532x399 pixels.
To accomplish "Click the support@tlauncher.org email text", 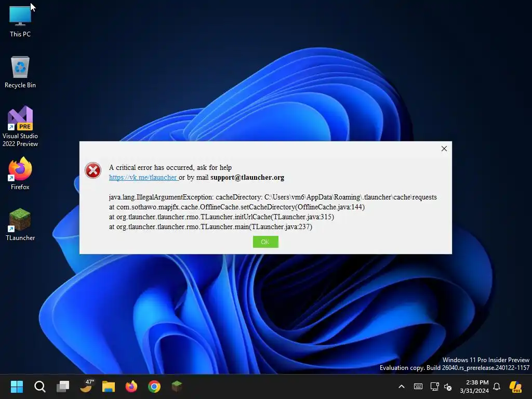I will pyautogui.click(x=247, y=178).
